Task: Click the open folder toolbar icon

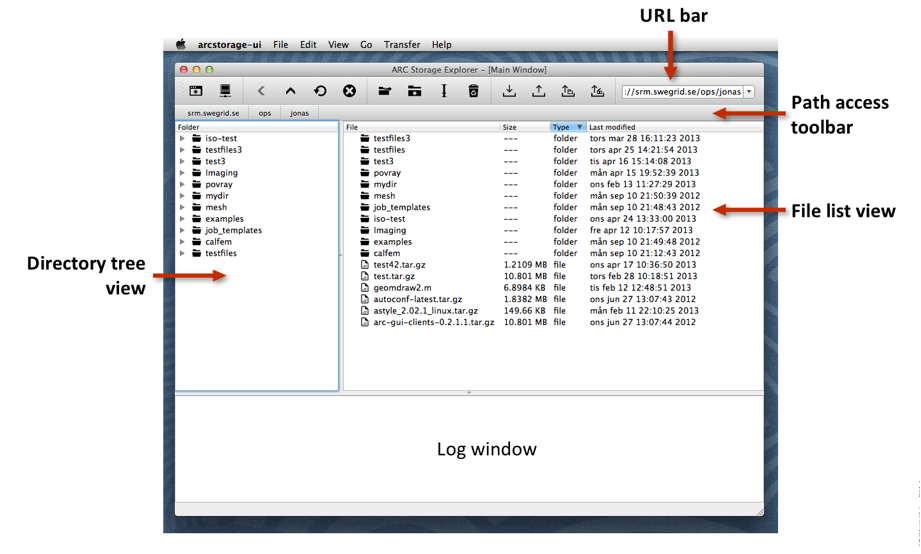Action: pyautogui.click(x=385, y=91)
